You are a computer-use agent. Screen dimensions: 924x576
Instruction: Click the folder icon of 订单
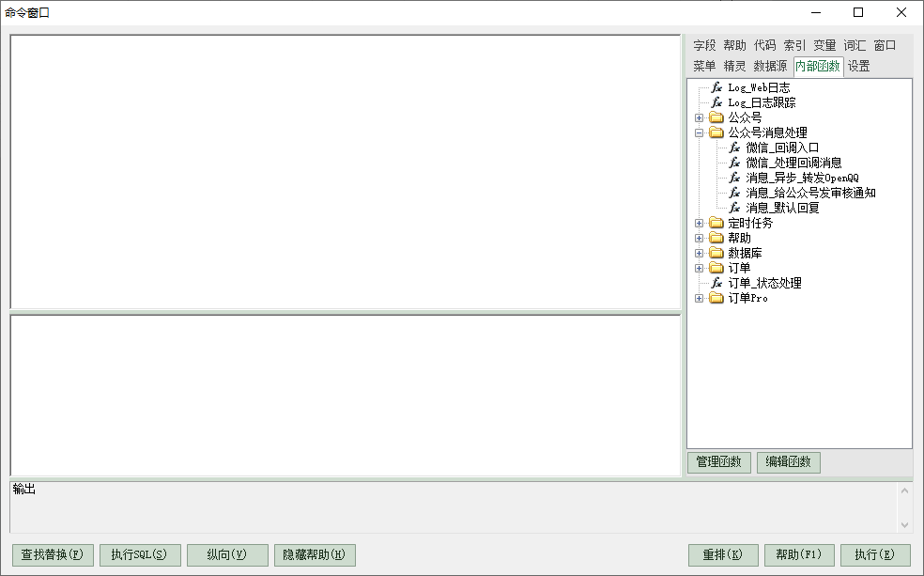click(x=716, y=268)
